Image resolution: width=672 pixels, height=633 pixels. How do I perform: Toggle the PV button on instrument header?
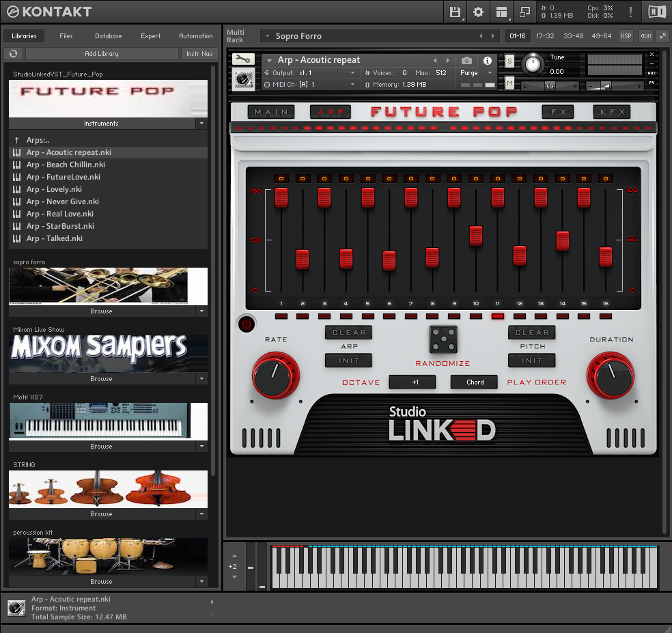652,83
